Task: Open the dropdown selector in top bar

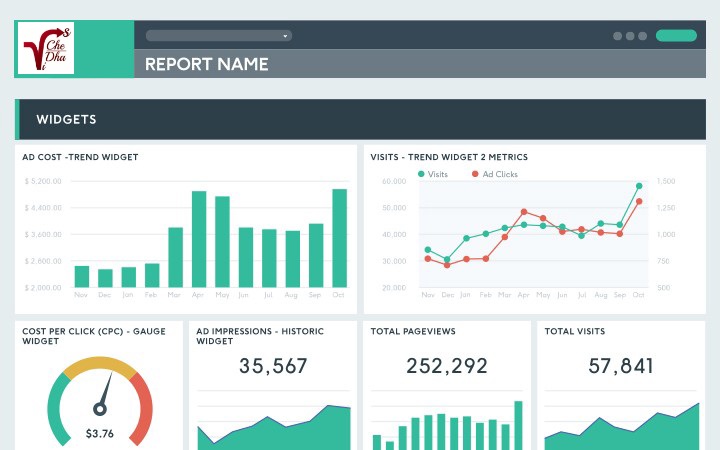Action: [x=218, y=36]
